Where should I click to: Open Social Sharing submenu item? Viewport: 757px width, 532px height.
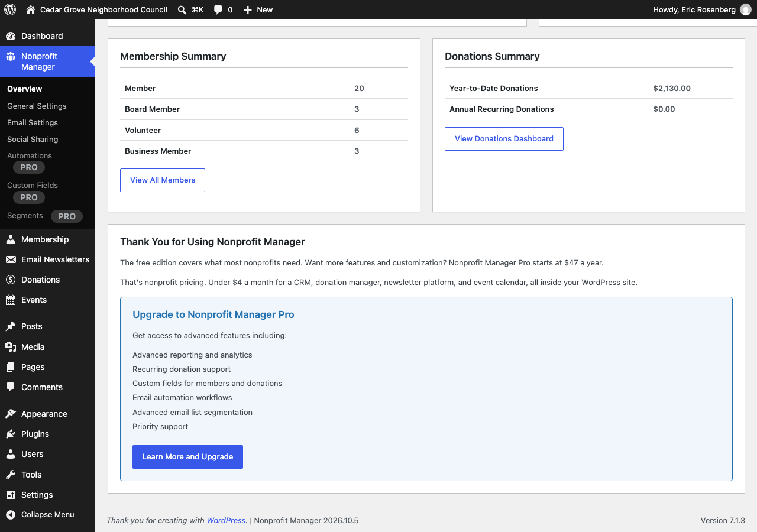coord(33,139)
